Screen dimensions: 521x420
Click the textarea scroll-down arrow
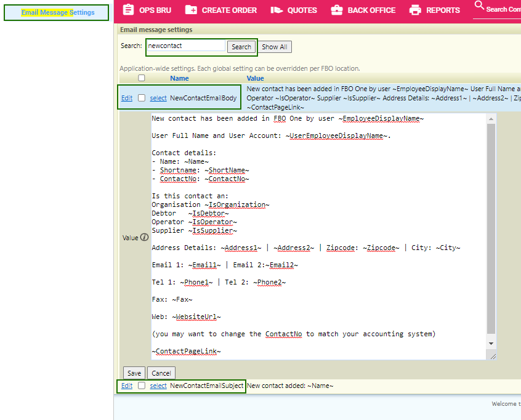[x=491, y=344]
